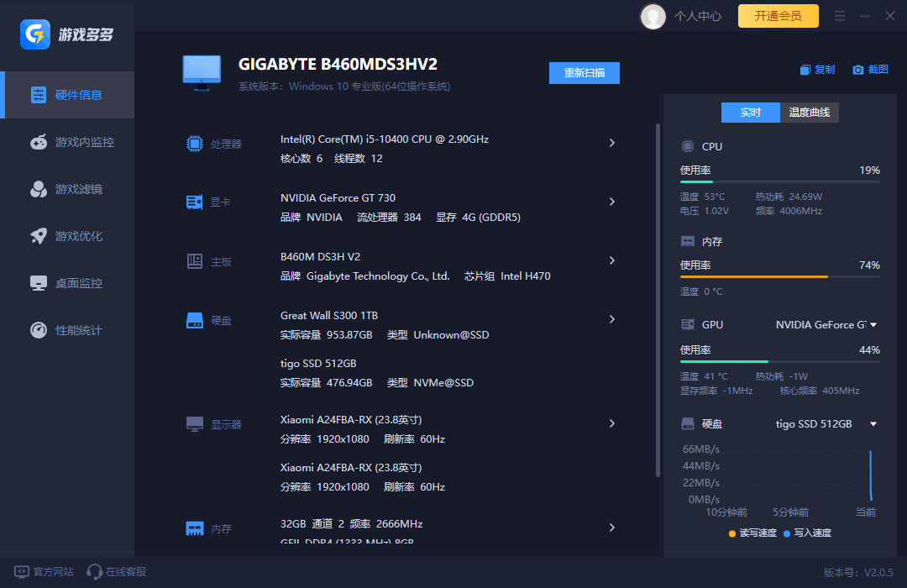Image resolution: width=907 pixels, height=588 pixels.
Task: Switch to 温度曲线 temperature curve view
Action: point(810,113)
